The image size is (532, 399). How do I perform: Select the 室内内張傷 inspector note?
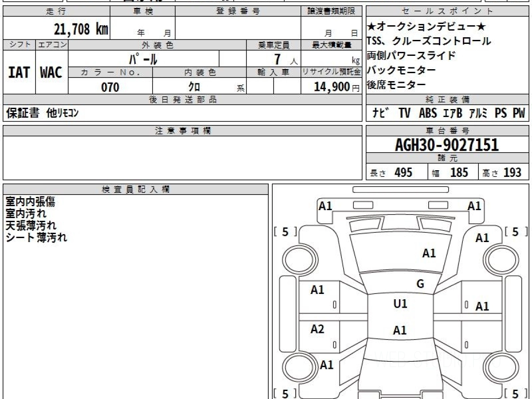30,202
